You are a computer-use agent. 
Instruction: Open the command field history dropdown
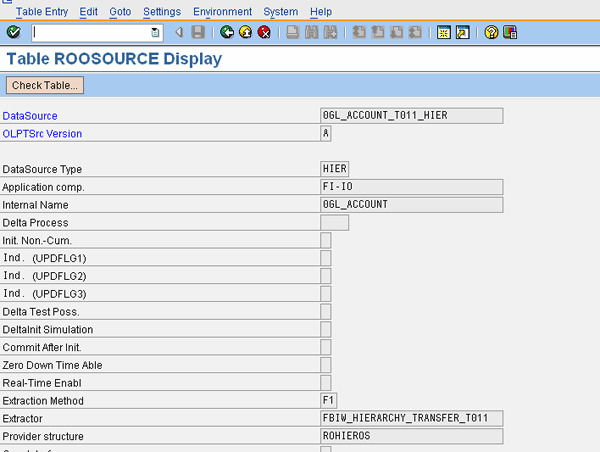pyautogui.click(x=155, y=32)
